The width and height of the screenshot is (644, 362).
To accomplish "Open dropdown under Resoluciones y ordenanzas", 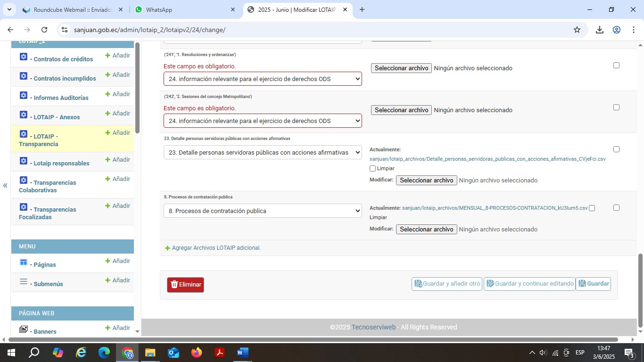I will (263, 79).
